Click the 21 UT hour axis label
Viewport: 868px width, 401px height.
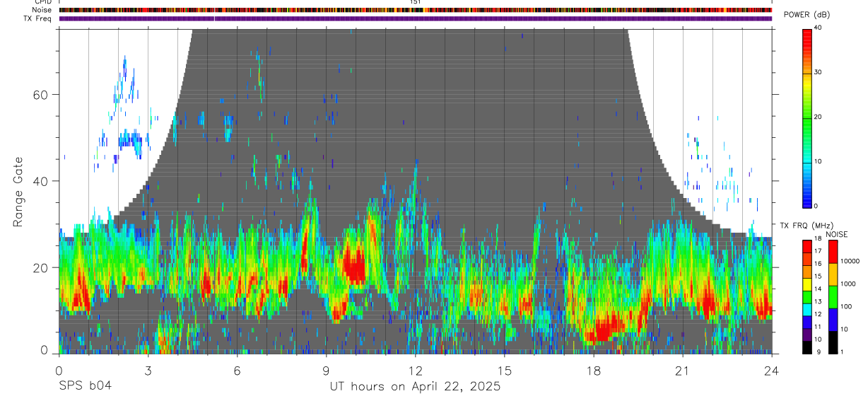[x=683, y=371]
